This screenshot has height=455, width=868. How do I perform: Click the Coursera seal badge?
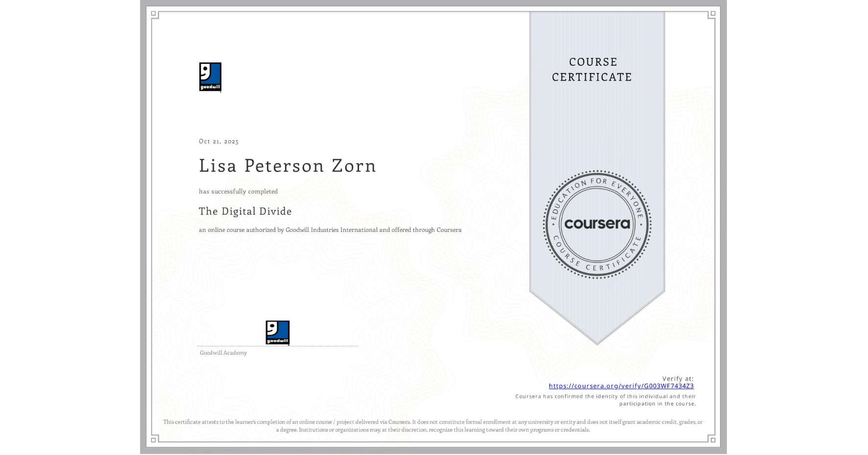(597, 225)
